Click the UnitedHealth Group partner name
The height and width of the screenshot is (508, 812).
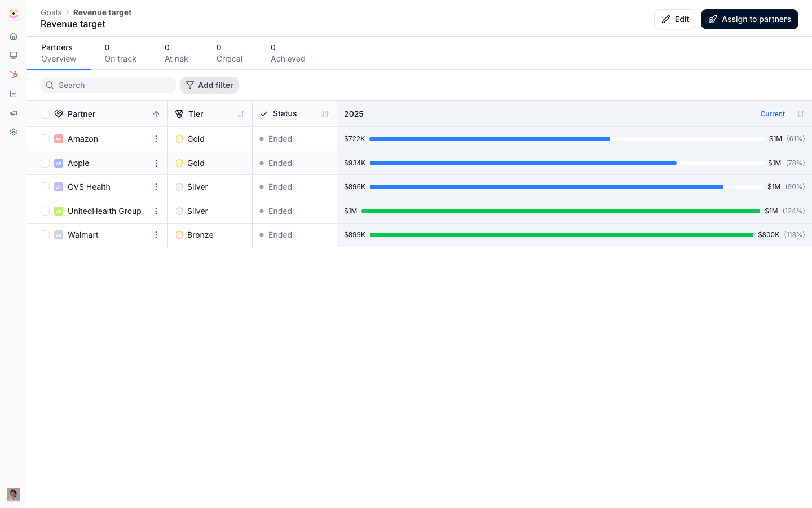coord(104,211)
